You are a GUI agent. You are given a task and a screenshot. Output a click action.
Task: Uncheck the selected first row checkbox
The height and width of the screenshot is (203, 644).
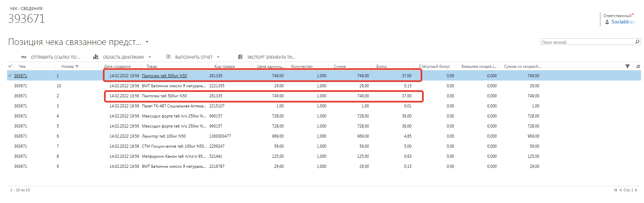10,76
